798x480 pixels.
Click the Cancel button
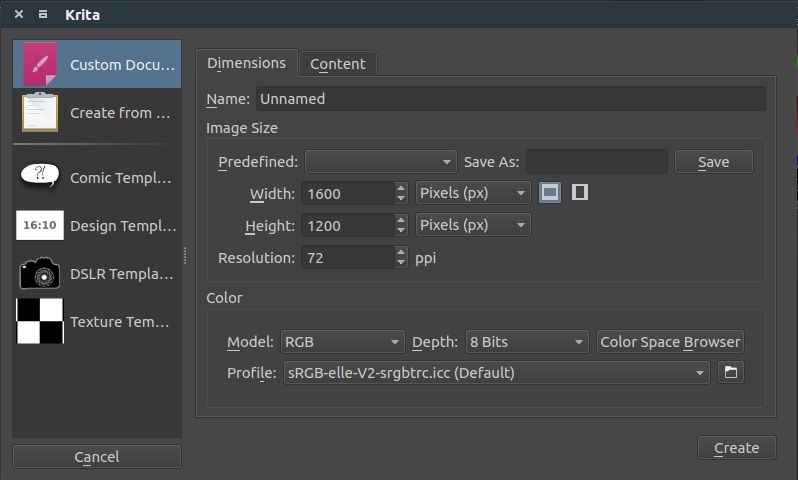pyautogui.click(x=97, y=457)
